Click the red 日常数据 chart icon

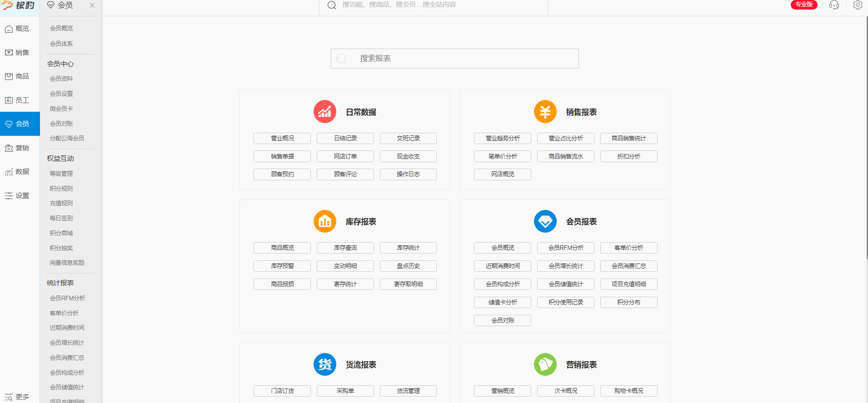point(324,112)
